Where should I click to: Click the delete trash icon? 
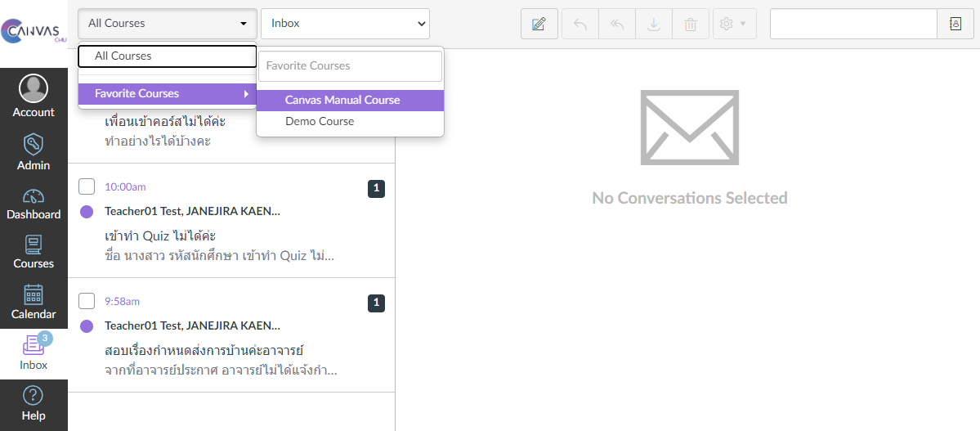pos(691,24)
